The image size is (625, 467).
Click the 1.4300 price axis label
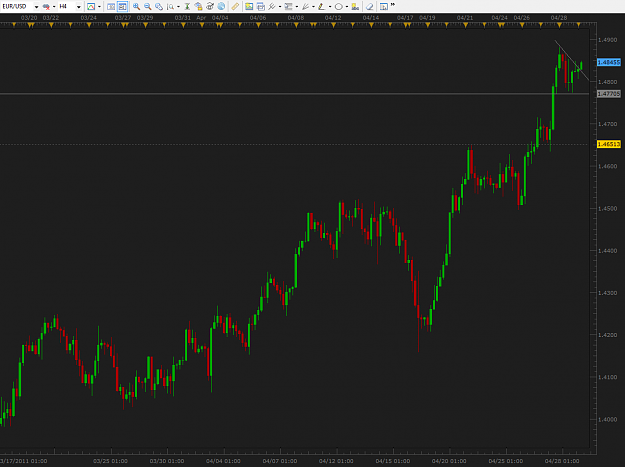point(607,292)
